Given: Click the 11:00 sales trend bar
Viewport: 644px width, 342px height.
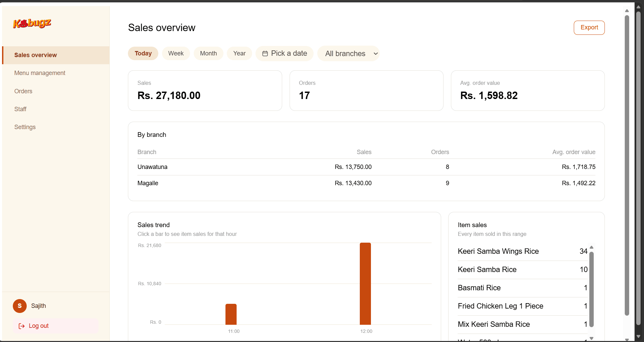Looking at the screenshot, I should click(231, 314).
